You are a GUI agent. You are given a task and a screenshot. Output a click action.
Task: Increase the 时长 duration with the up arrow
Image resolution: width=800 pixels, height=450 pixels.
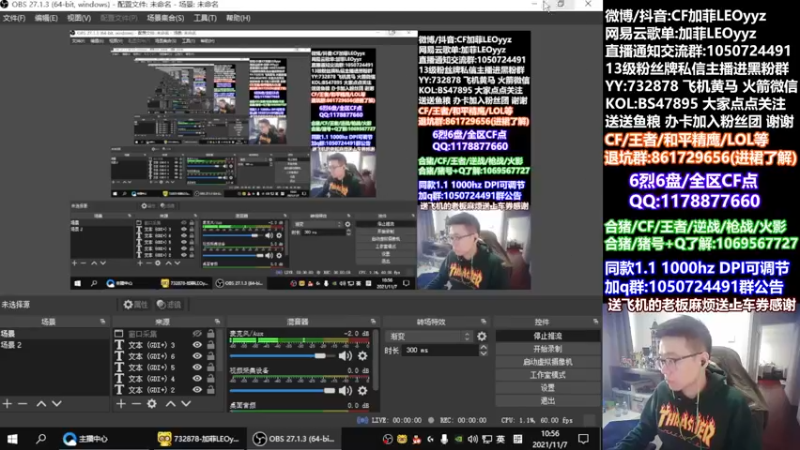pyautogui.click(x=483, y=347)
